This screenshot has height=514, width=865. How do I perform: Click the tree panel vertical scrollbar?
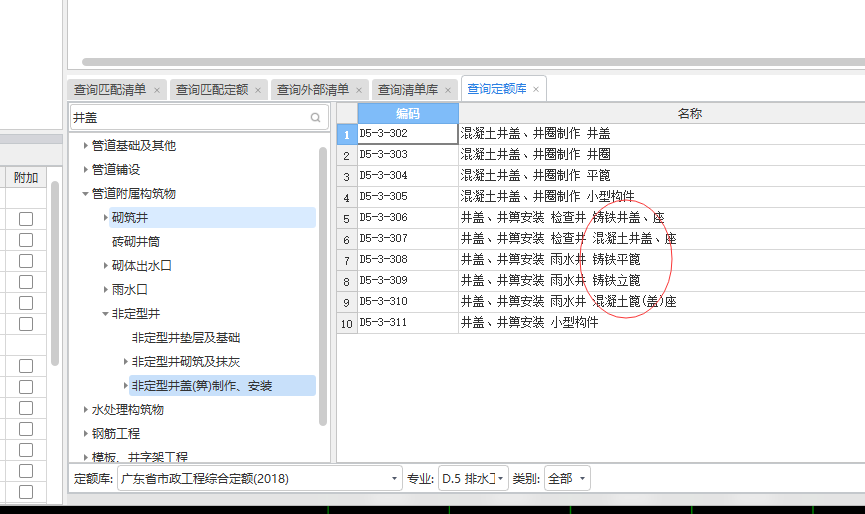pyautogui.click(x=323, y=287)
